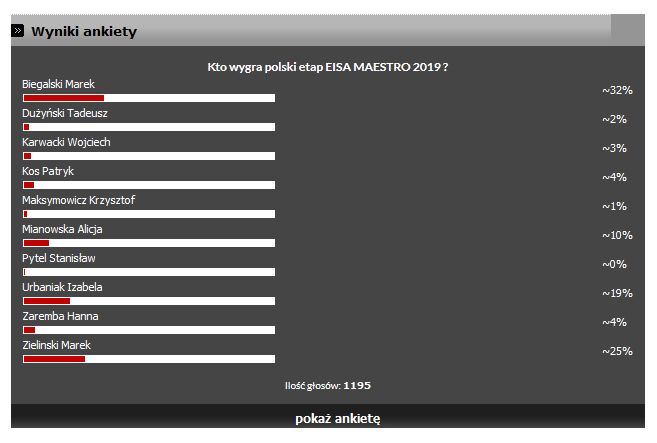This screenshot has width=657, height=443.
Task: Click the Kos Patryk name label
Action: click(48, 171)
